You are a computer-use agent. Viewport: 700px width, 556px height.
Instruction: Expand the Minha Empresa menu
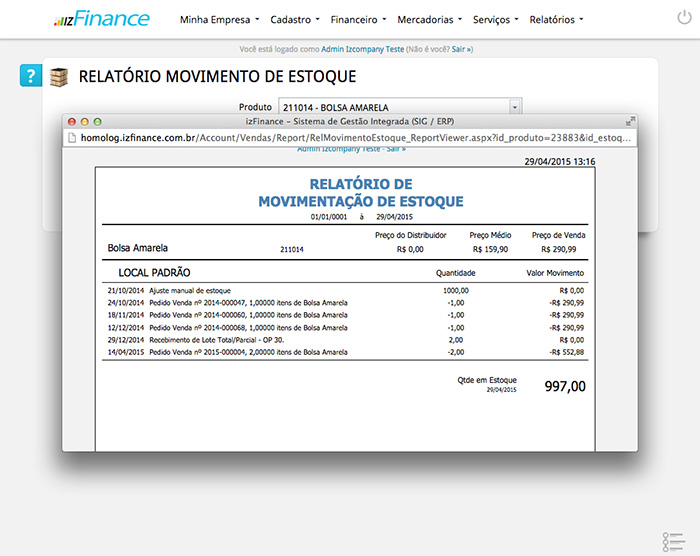pyautogui.click(x=219, y=19)
